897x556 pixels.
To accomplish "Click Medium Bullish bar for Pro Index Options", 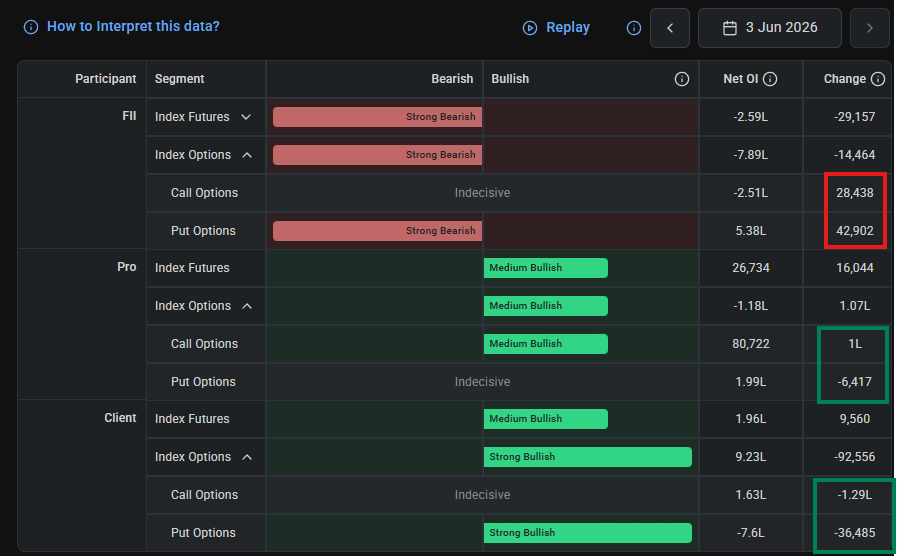I will pyautogui.click(x=546, y=306).
